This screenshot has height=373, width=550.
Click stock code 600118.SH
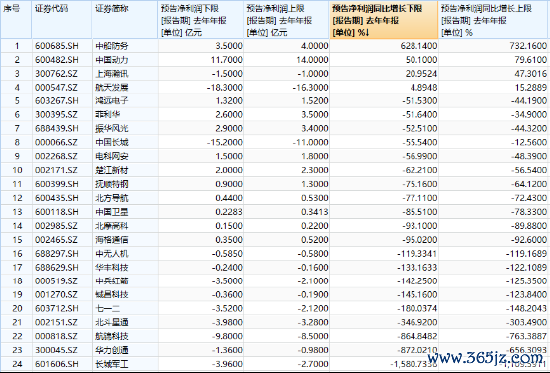click(57, 212)
